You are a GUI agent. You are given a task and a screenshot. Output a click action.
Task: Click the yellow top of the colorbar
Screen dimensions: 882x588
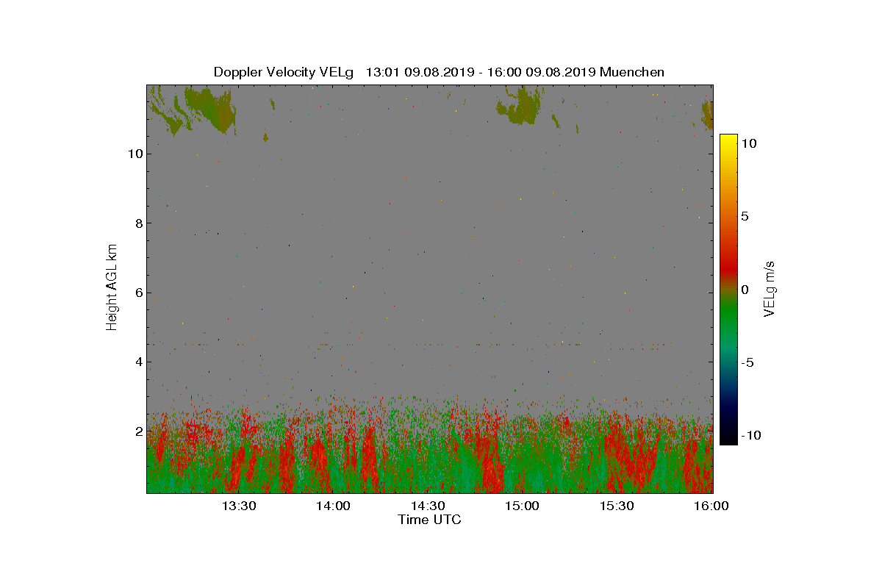pyautogui.click(x=728, y=143)
